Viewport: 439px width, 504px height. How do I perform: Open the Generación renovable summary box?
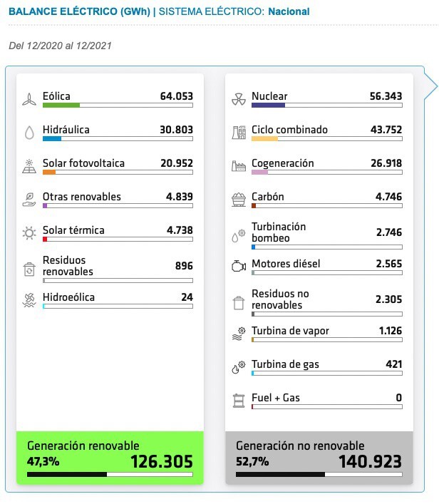click(x=110, y=458)
